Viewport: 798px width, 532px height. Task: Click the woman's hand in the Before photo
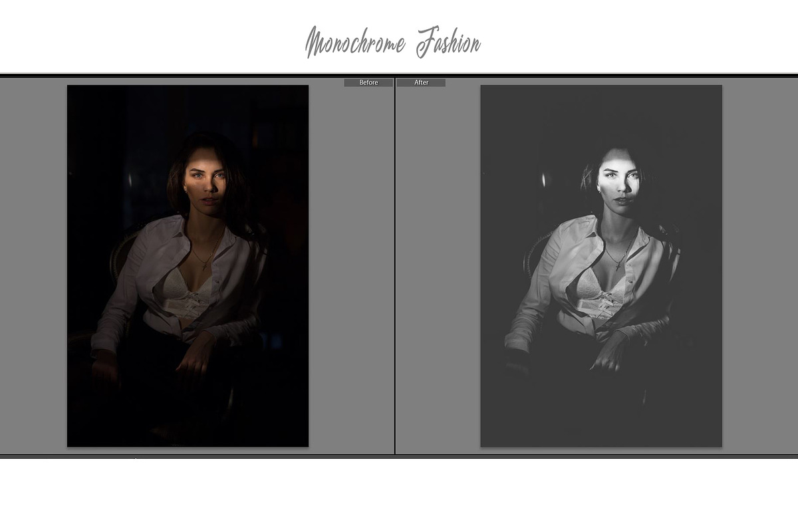pyautogui.click(x=194, y=359)
